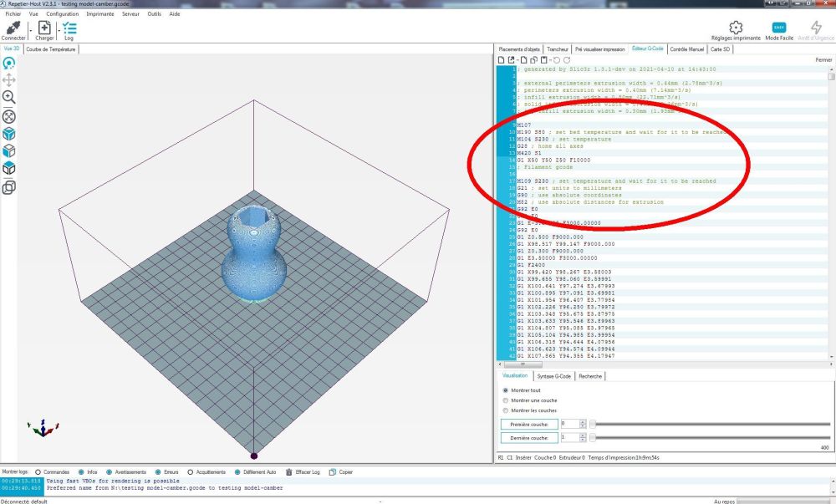Viewport: 836px width, 504px height.
Task: Click the new G-code file icon
Action: click(x=501, y=60)
